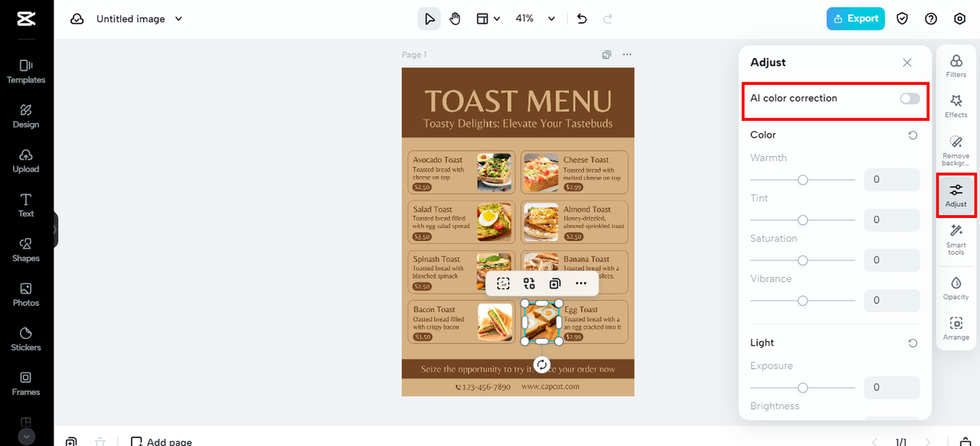The width and height of the screenshot is (980, 446).
Task: Click the Tint slider handle
Action: pos(802,220)
